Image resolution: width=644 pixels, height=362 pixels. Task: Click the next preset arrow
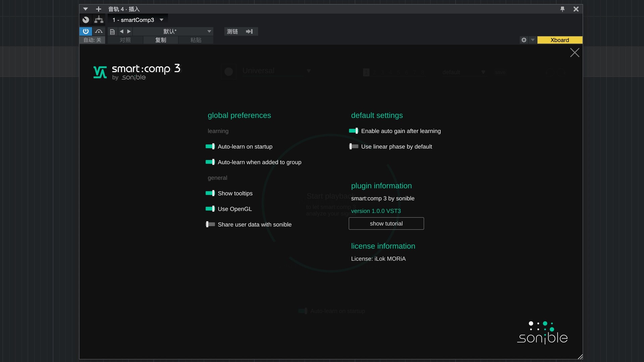click(x=129, y=31)
